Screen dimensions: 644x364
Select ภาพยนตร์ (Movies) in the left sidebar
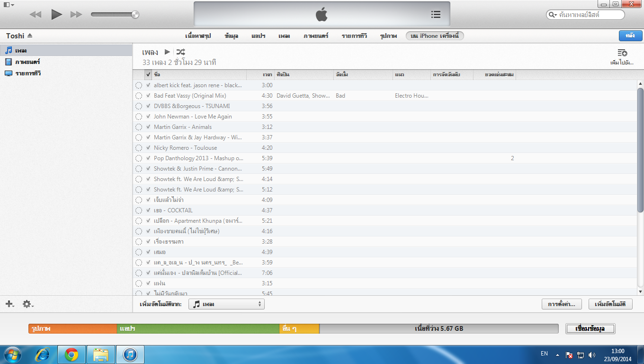coord(66,62)
